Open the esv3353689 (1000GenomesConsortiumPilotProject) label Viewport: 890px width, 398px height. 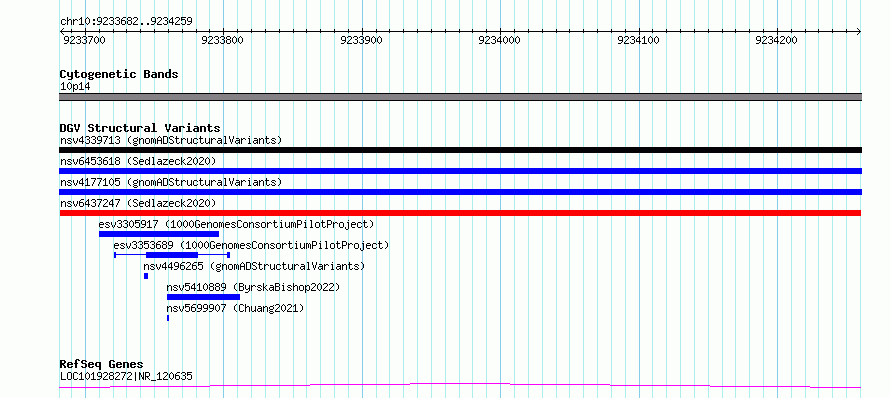251,245
